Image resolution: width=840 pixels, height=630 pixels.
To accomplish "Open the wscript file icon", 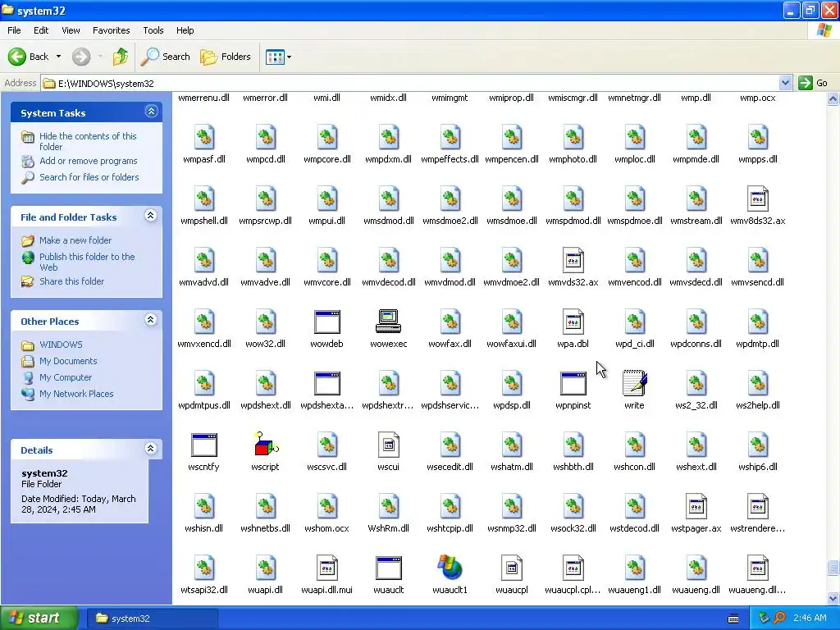I will (265, 445).
